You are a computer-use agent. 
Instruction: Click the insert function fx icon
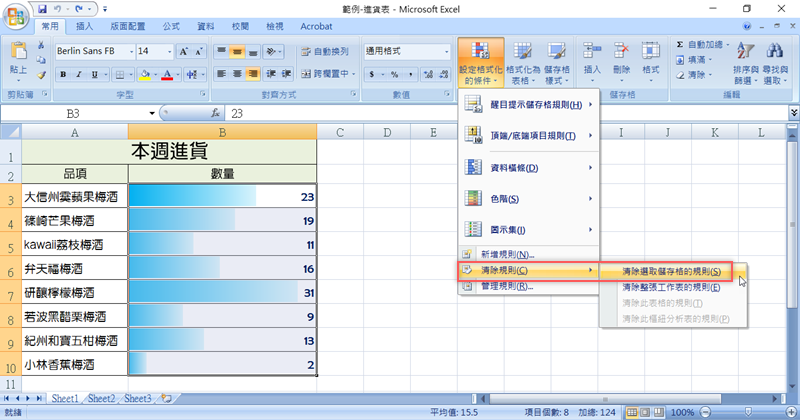click(x=215, y=114)
